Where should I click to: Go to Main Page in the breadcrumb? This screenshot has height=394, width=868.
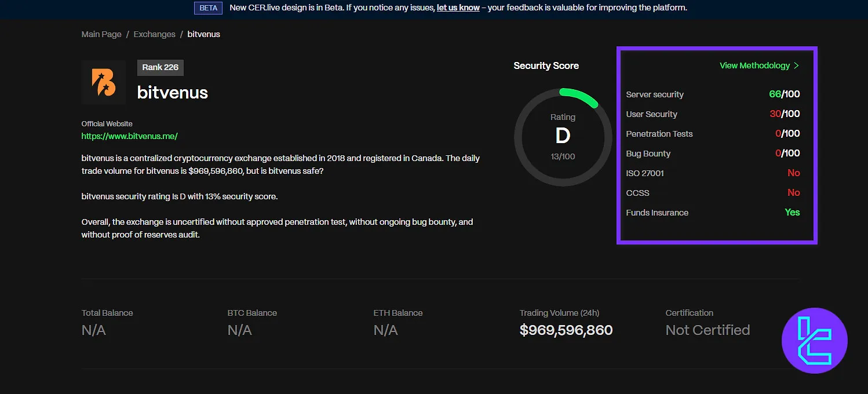pos(101,34)
